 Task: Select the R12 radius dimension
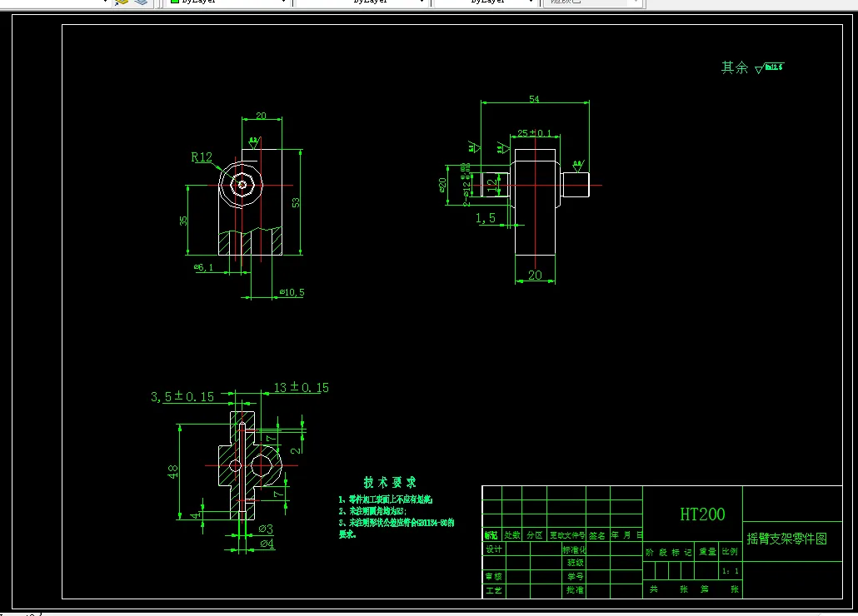point(202,157)
